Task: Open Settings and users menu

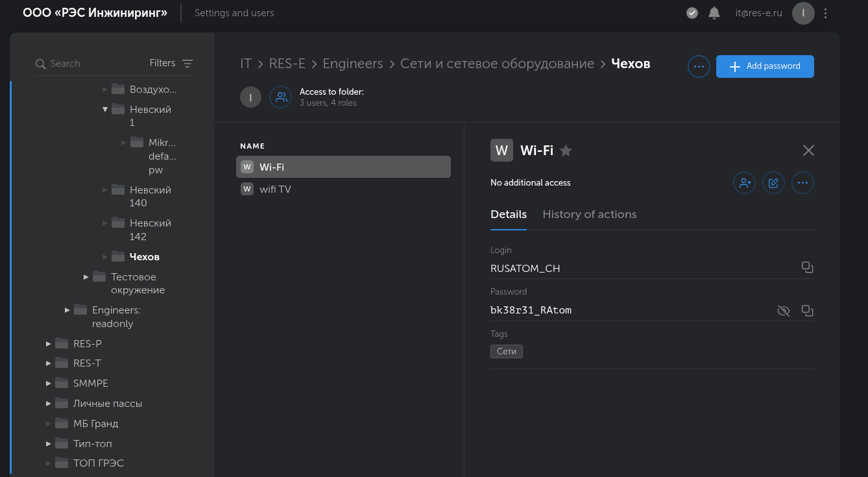Action: point(234,13)
